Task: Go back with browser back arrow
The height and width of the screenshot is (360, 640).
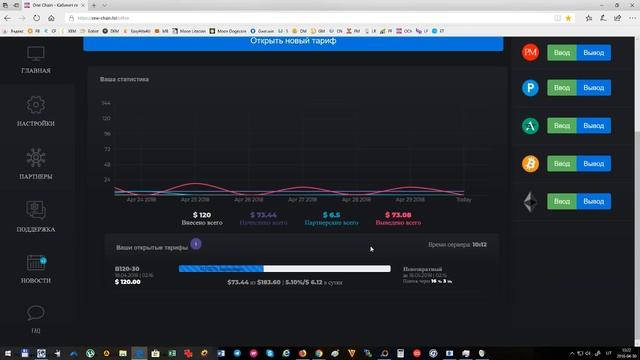Action: (x=7, y=18)
